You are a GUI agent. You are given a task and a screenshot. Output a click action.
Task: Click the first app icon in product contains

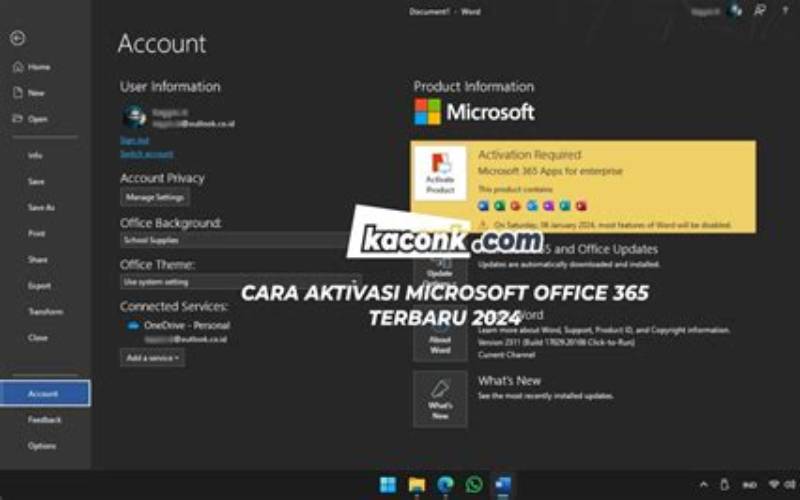pyautogui.click(x=483, y=206)
